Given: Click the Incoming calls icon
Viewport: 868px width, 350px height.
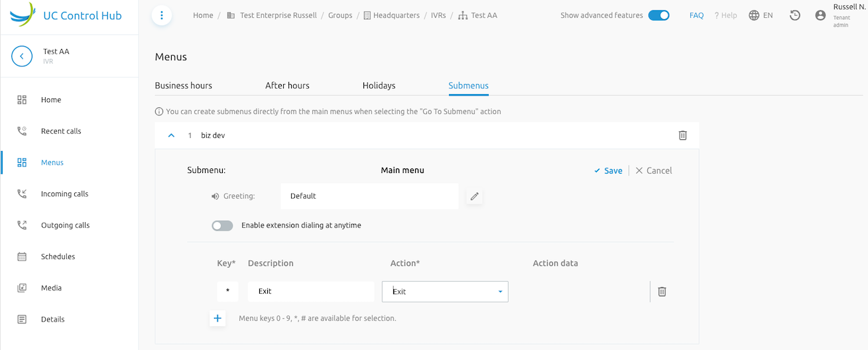Looking at the screenshot, I should tap(22, 194).
